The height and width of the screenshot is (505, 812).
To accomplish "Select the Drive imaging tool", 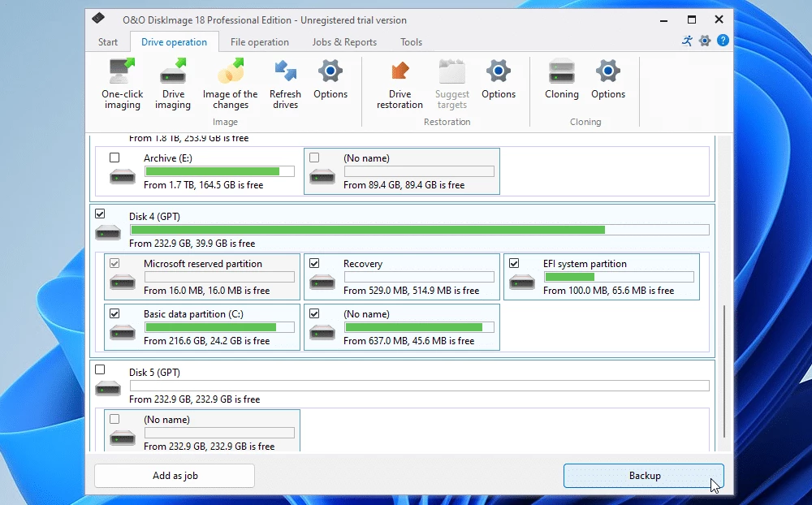I will coord(173,73).
